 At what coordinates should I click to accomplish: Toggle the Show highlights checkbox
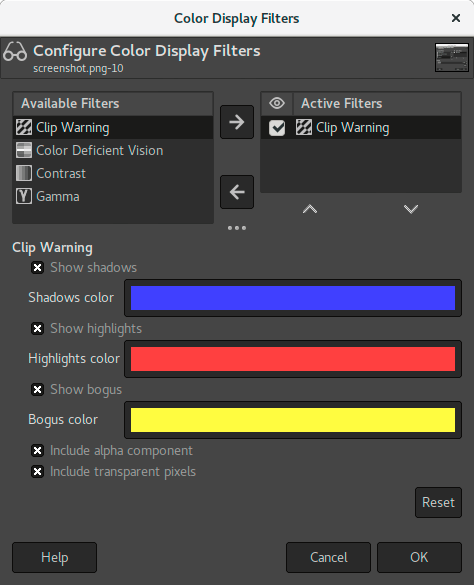click(37, 329)
